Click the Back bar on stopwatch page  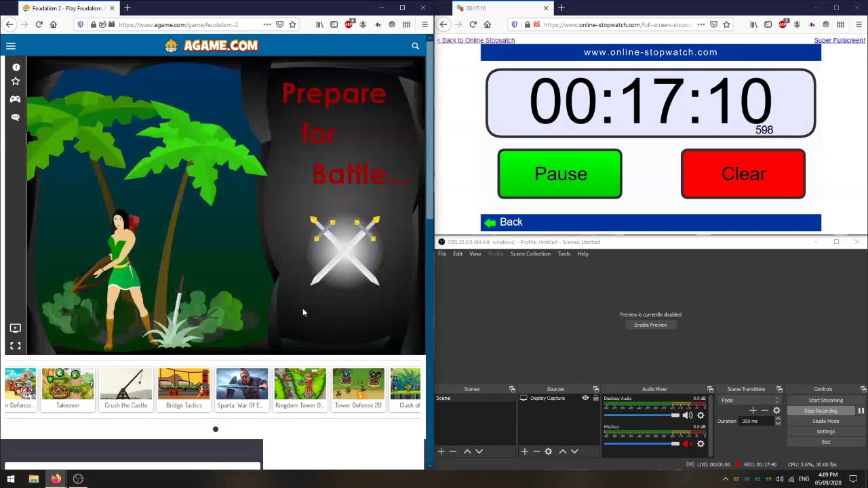(650, 222)
